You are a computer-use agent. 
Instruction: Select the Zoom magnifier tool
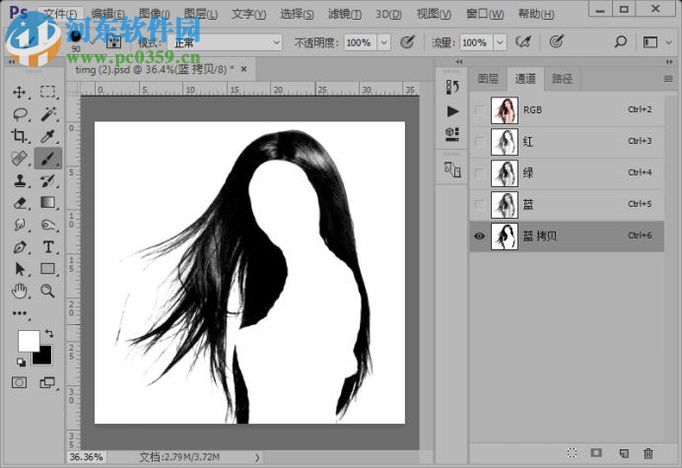pos(47,291)
